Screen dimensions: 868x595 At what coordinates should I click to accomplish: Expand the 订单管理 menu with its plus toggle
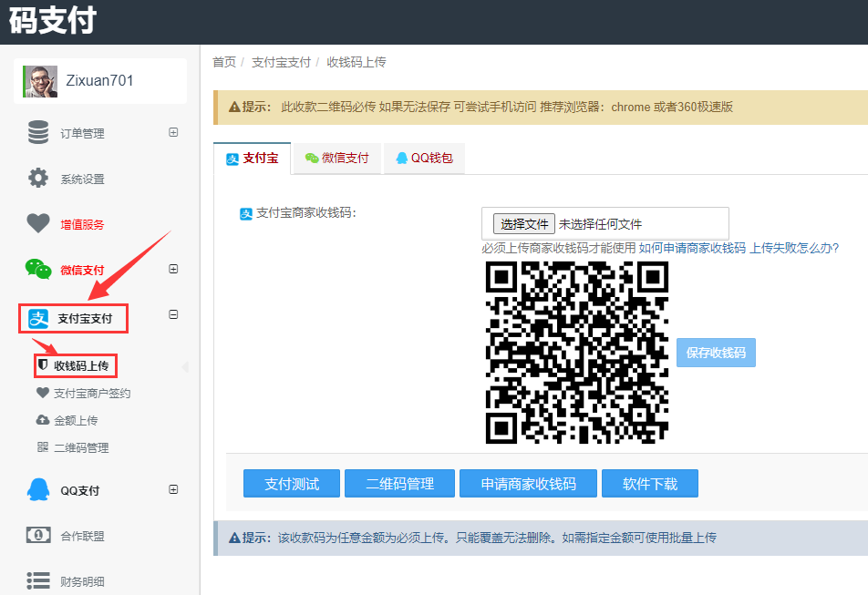click(173, 132)
